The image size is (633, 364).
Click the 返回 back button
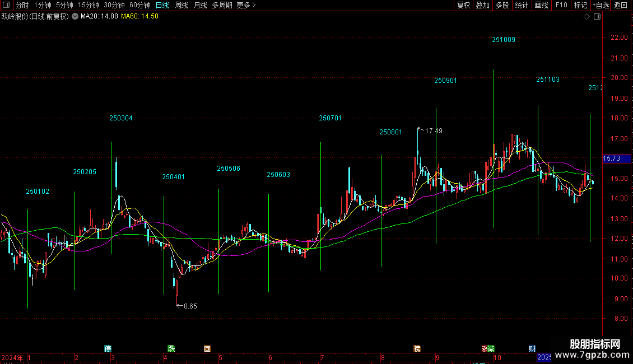pyautogui.click(x=621, y=5)
